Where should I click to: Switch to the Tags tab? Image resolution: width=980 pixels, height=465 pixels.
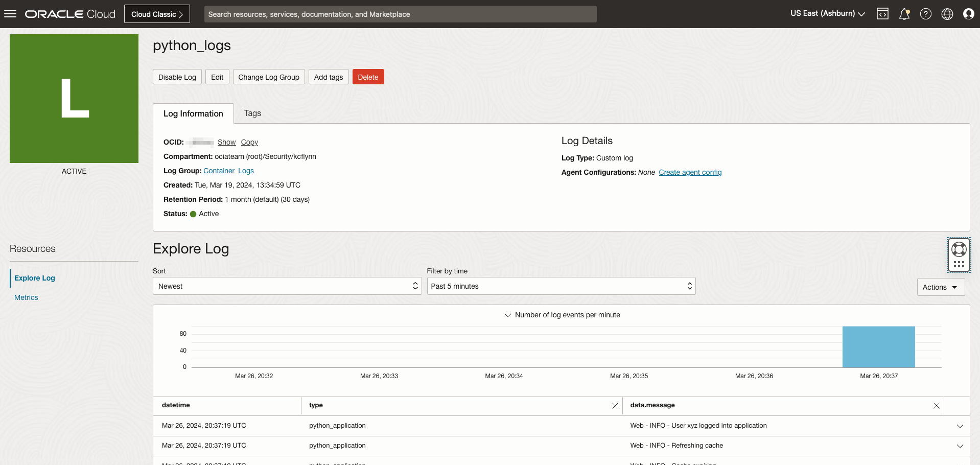tap(252, 113)
